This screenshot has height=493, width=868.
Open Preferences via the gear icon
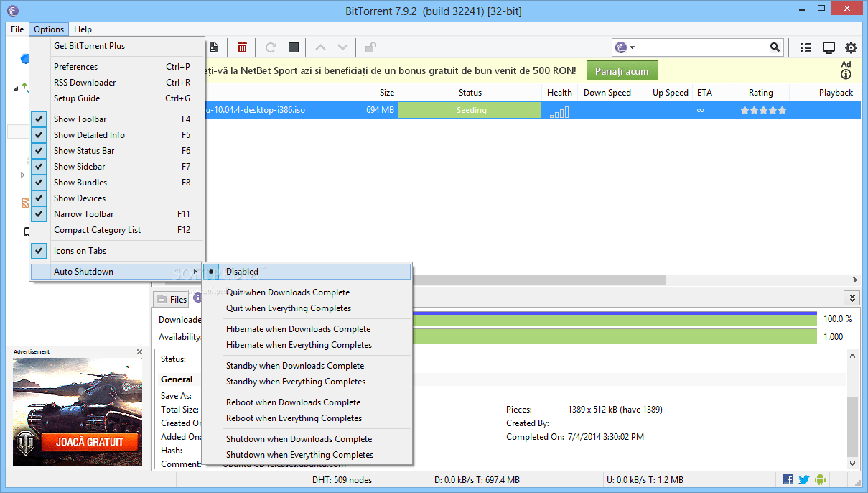click(x=851, y=47)
